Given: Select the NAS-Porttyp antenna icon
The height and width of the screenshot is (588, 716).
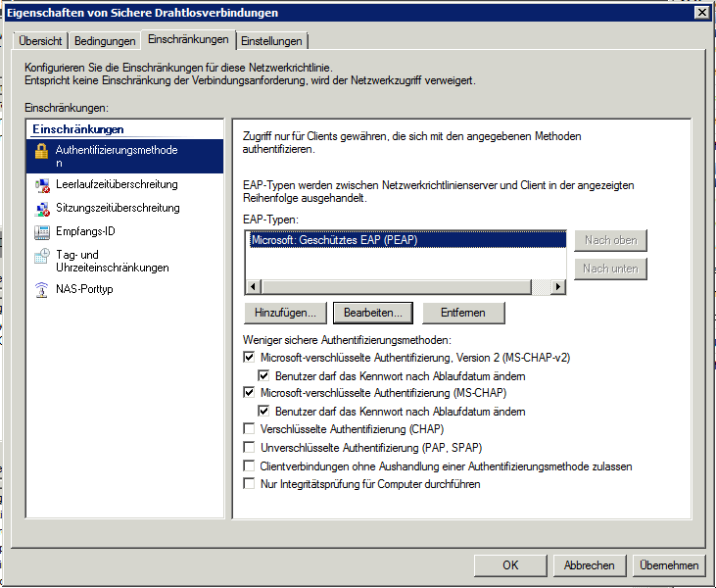Looking at the screenshot, I should pyautogui.click(x=41, y=290).
